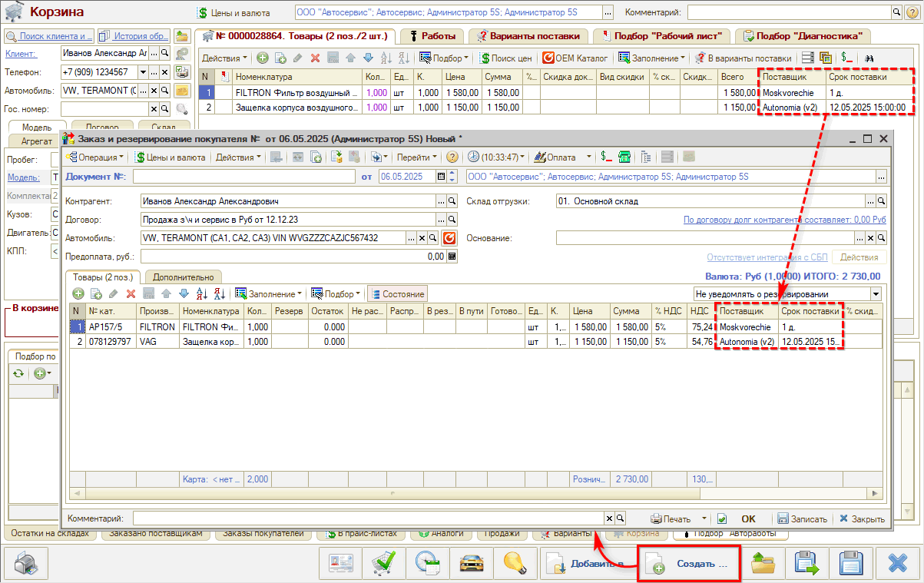Open the Действия dropdown in cart toolbar
Screen dimensions: 924x583
click(x=225, y=58)
